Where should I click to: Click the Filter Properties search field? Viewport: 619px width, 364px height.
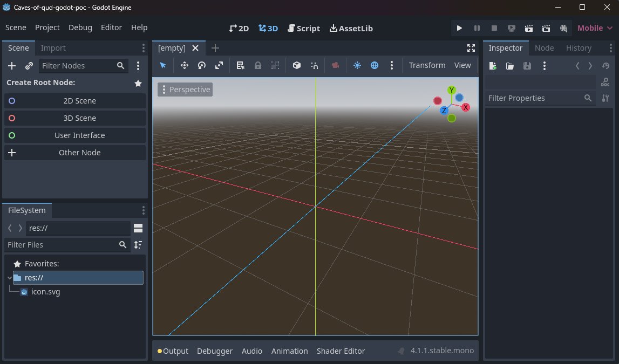coord(534,98)
